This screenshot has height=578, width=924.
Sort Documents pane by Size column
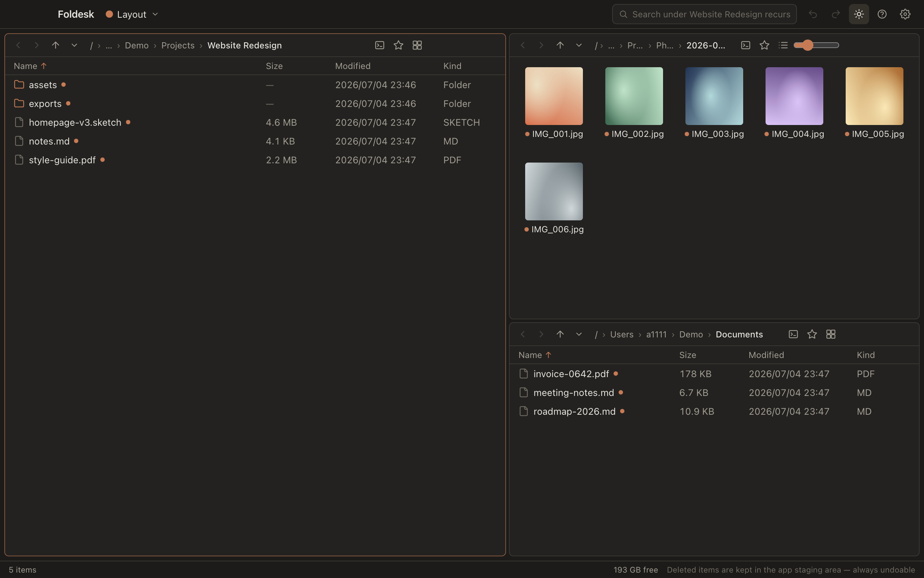688,355
